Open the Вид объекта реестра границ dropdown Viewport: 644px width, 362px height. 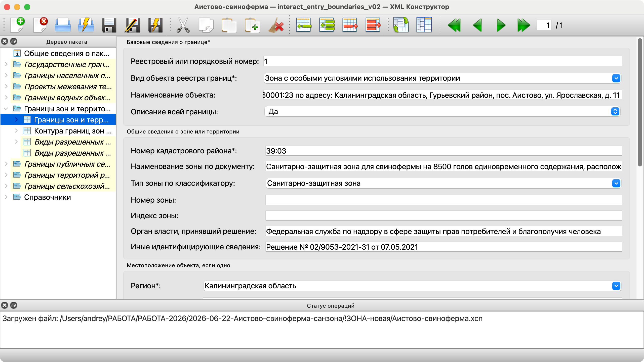(616, 78)
